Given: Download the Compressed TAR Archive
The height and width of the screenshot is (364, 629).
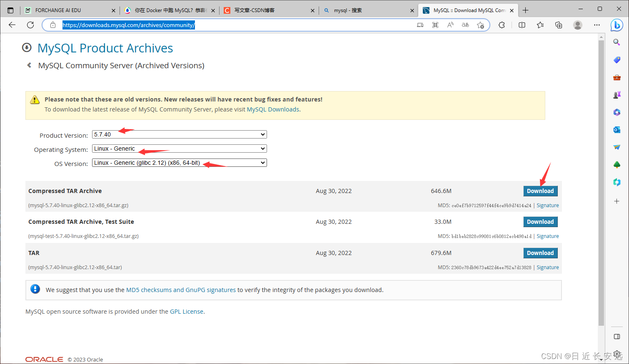Looking at the screenshot, I should coord(540,191).
